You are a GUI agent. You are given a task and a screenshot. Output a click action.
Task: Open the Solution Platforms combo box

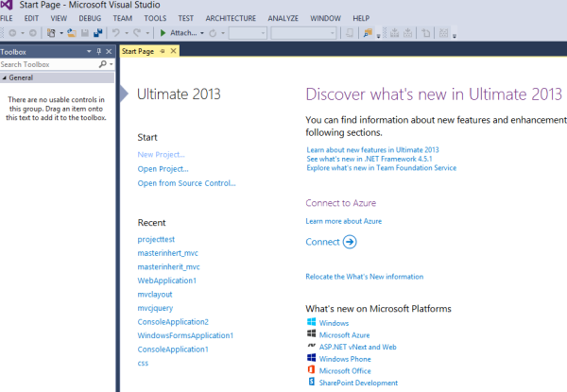[303, 33]
